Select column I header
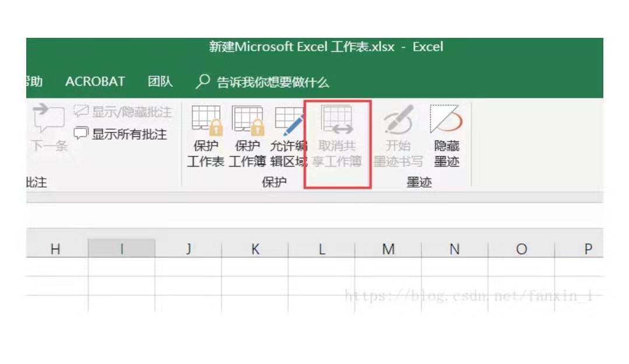 point(122,249)
